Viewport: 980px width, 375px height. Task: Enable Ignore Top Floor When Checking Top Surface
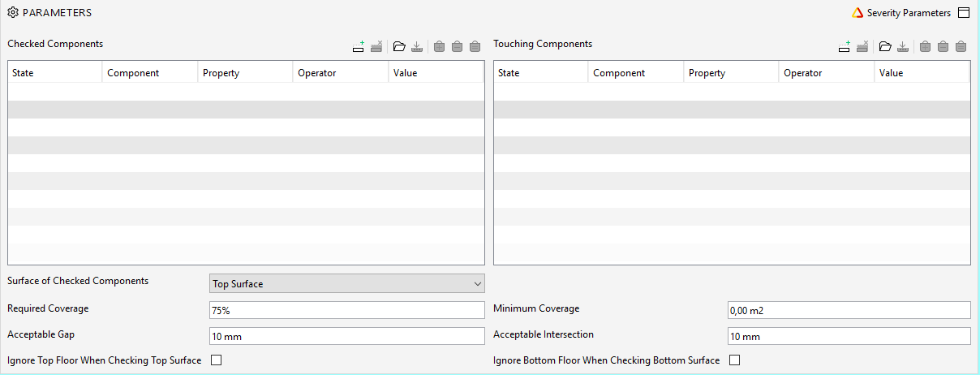[217, 360]
